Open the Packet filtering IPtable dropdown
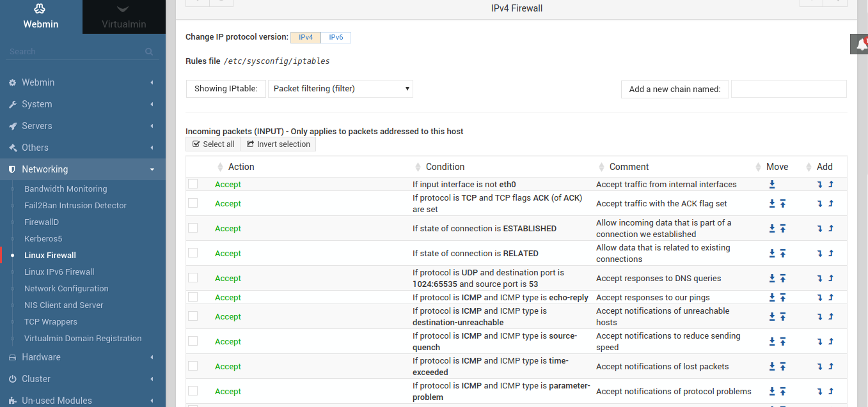Screen dimensions: 868x407 340,89
